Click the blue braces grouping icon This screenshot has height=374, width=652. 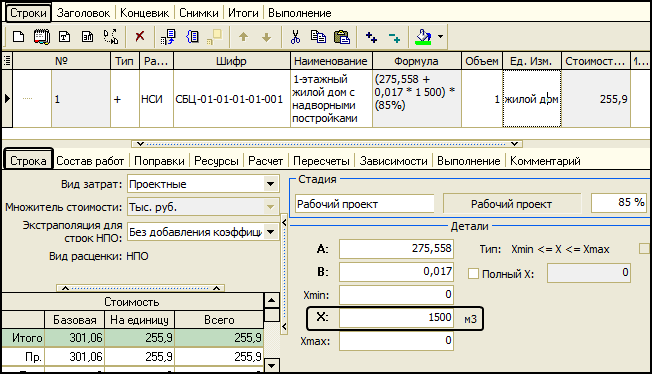pyautogui.click(x=192, y=37)
